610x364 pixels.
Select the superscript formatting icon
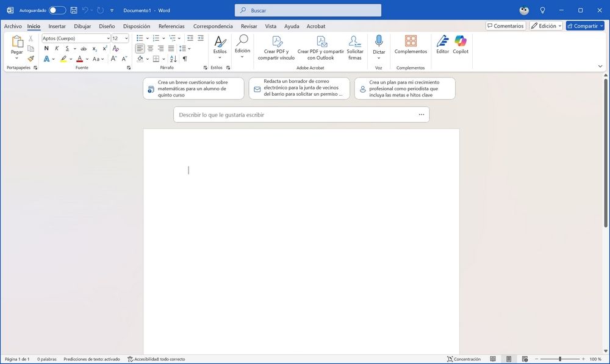tap(104, 48)
